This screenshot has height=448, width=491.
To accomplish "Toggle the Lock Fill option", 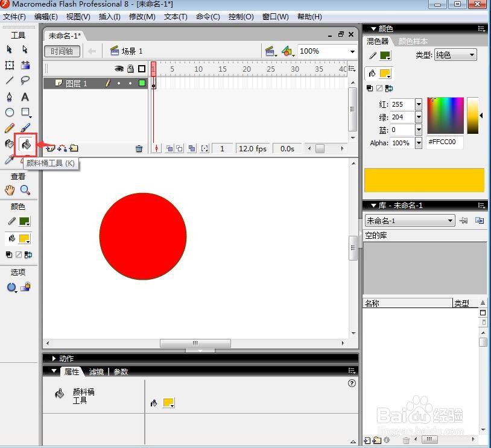I will click(x=26, y=287).
